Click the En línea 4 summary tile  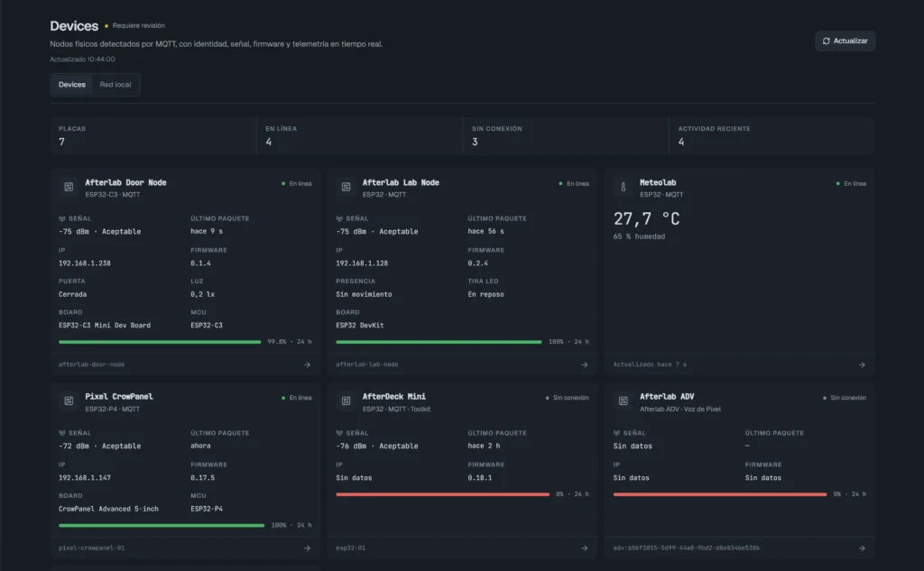click(x=359, y=135)
